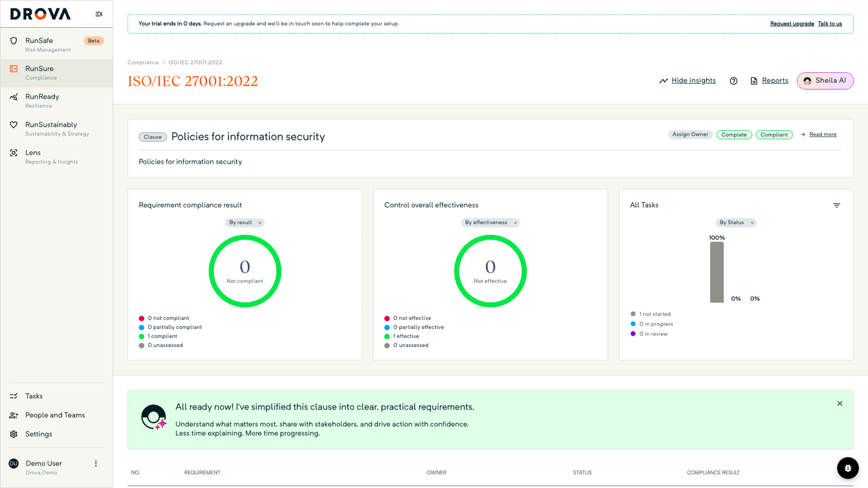Click the blue partially compliant legend dot
Viewport: 868px width, 488px height.
(x=142, y=327)
